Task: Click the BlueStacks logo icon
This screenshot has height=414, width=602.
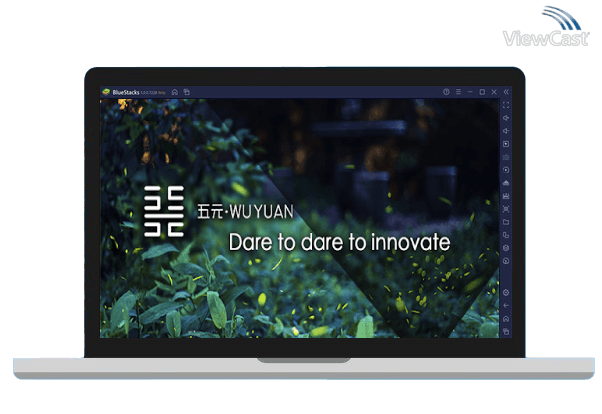Action: 106,92
